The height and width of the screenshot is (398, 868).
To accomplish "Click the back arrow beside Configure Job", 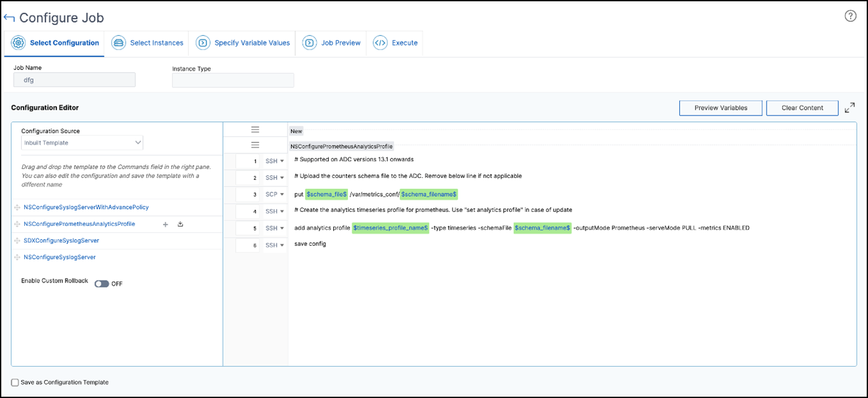I will (x=9, y=18).
